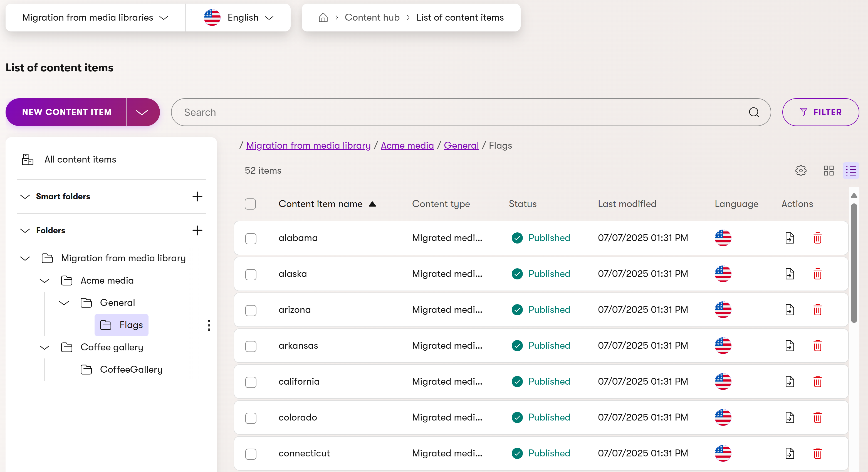Collapse the Acme media folder
Image resolution: width=868 pixels, height=472 pixels.
click(44, 281)
